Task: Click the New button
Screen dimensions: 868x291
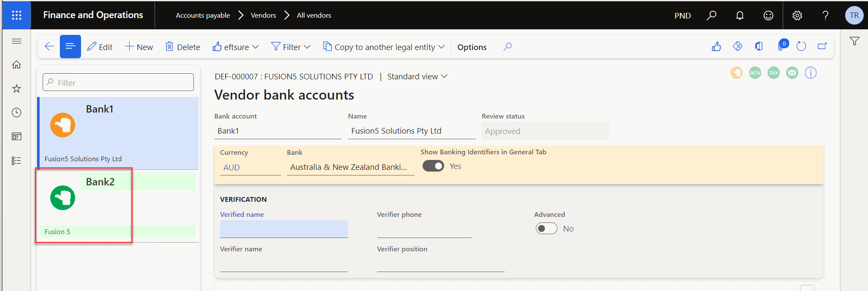Action: pyautogui.click(x=139, y=47)
